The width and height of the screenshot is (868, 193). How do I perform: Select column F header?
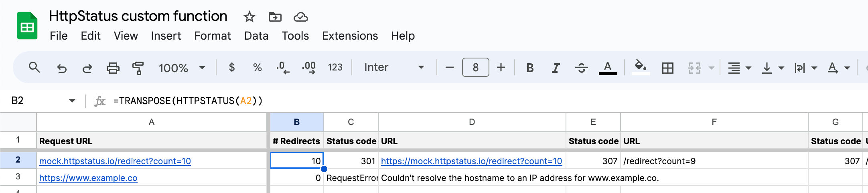714,122
